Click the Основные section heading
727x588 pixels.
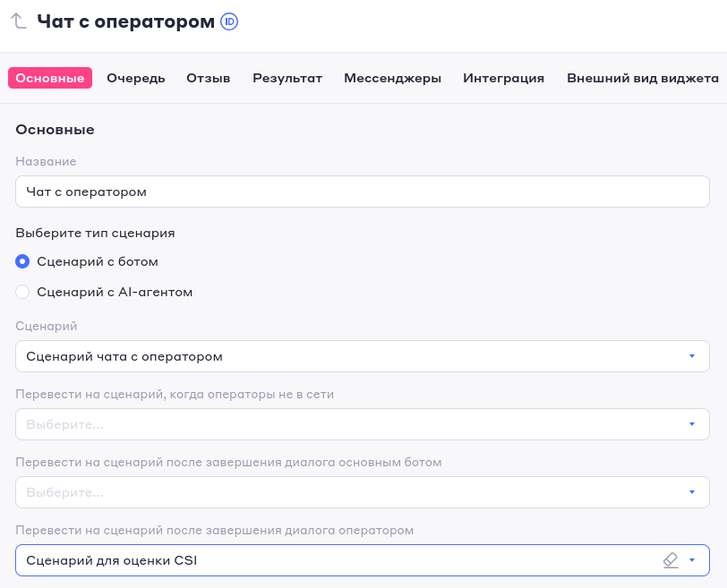[x=55, y=129]
